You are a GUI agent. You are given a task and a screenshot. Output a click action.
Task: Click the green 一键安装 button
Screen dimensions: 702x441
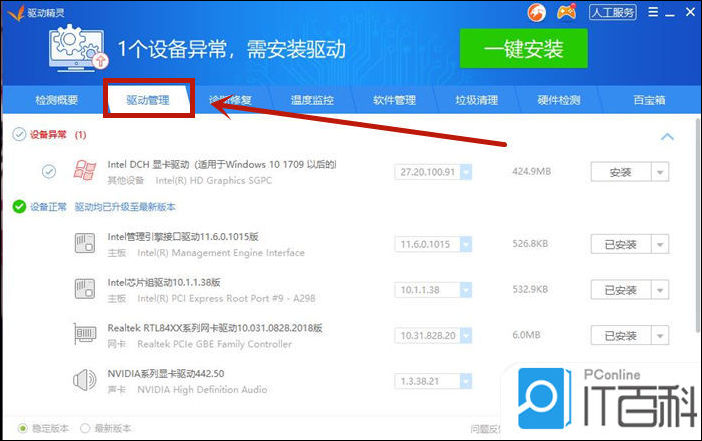pos(523,48)
